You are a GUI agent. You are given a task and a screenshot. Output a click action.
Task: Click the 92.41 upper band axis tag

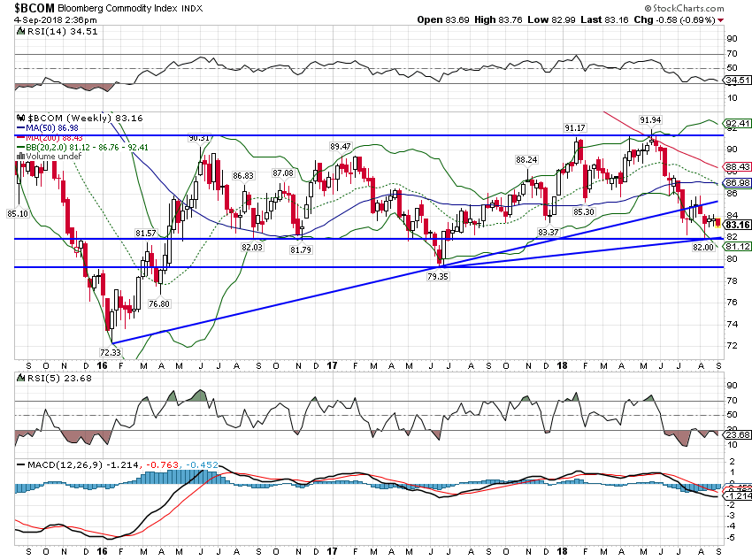[738, 124]
